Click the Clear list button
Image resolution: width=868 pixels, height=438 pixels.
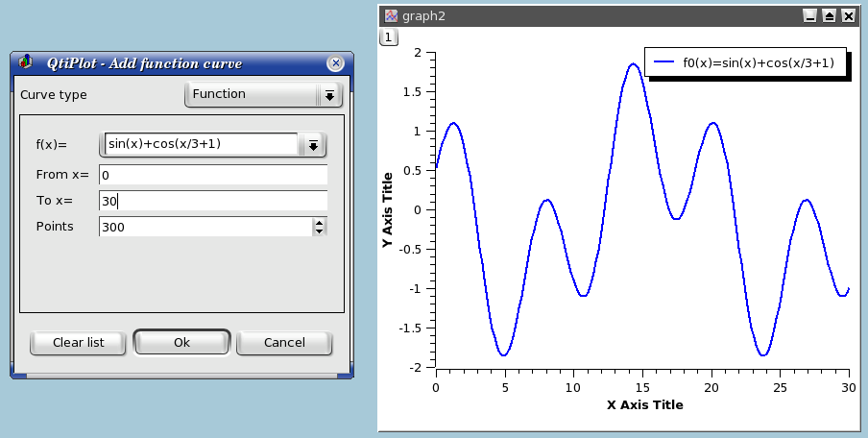pos(79,343)
